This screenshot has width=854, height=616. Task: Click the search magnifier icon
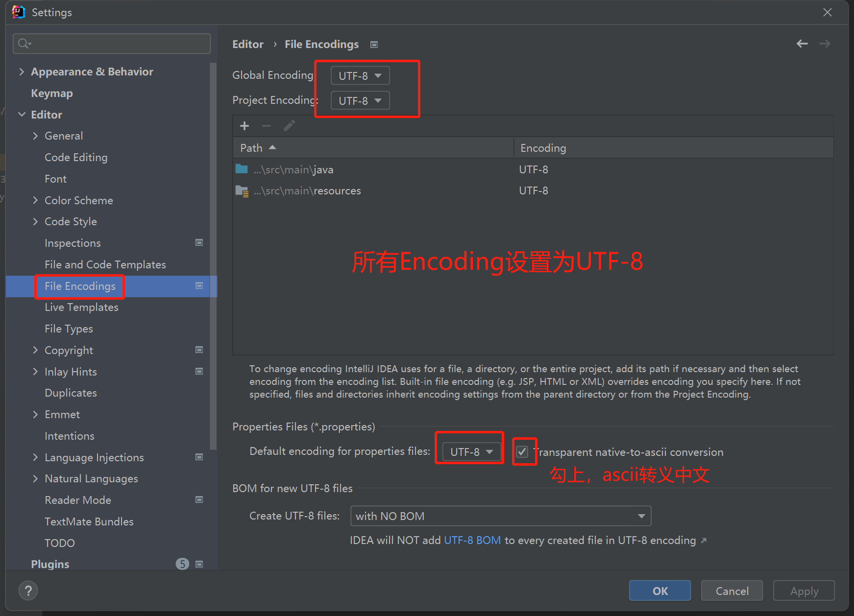point(24,44)
